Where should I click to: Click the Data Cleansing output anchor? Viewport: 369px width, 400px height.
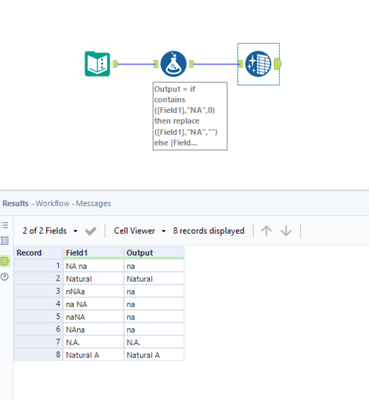[278, 64]
